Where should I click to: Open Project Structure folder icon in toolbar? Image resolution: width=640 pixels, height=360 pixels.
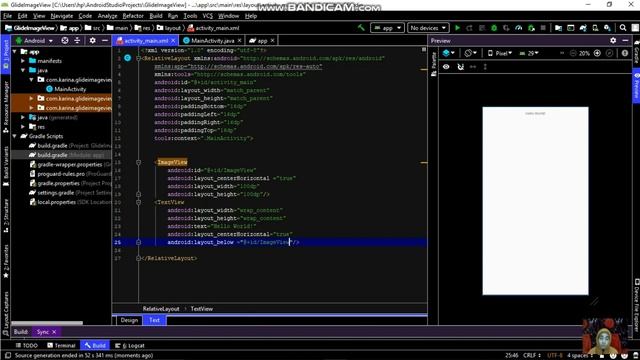[x=558, y=28]
